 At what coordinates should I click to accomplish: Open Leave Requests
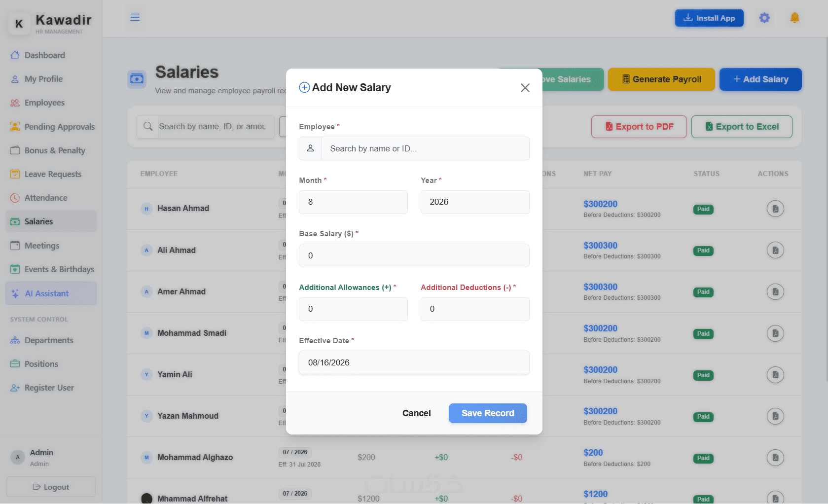click(51, 174)
